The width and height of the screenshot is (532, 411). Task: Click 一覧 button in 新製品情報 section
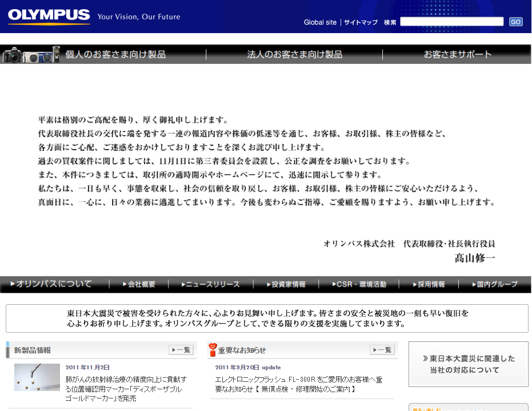[x=181, y=350]
